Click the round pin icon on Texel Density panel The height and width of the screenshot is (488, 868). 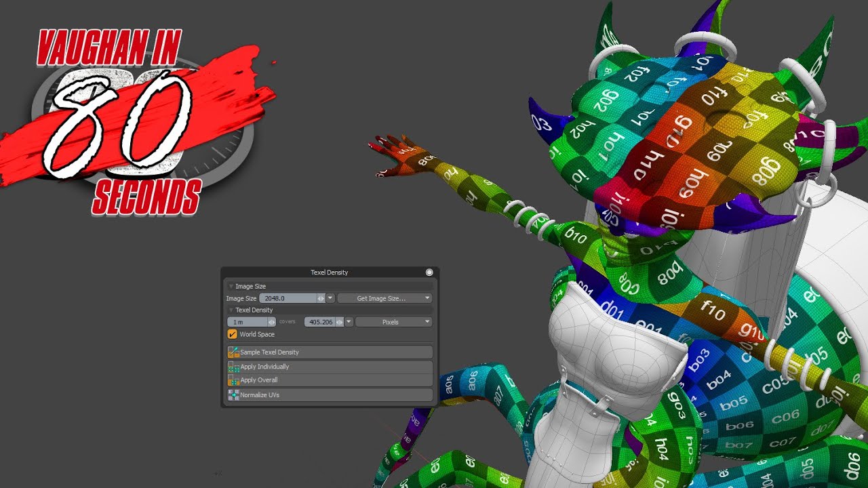[x=429, y=272]
